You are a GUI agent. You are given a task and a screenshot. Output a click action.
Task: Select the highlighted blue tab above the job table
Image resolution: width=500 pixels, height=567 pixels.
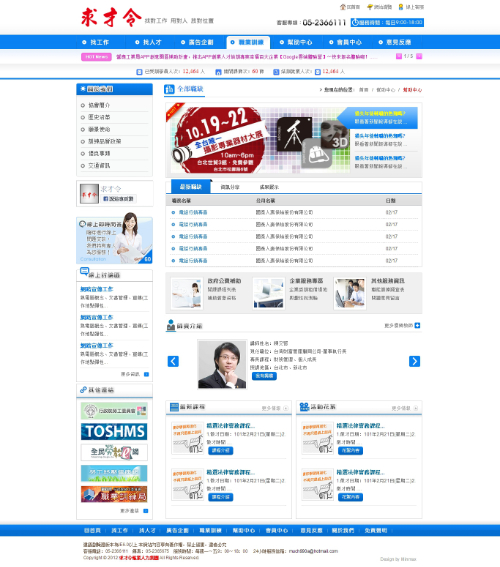[191, 187]
